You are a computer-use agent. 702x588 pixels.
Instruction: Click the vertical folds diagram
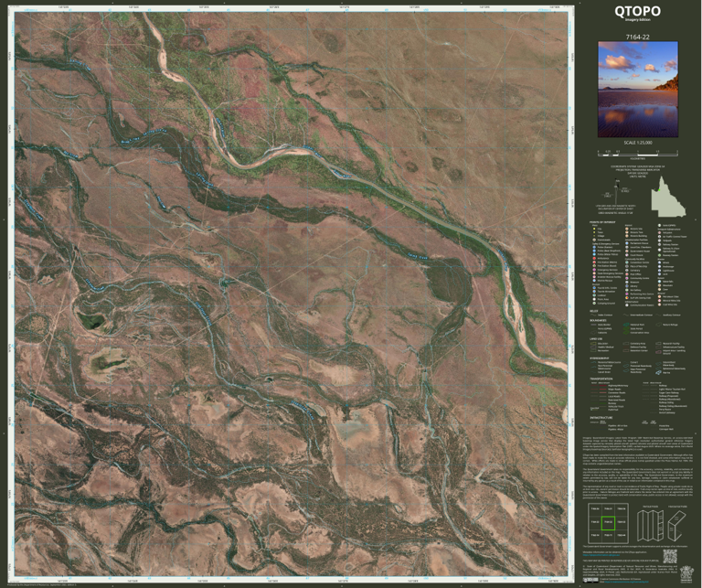[650, 525]
